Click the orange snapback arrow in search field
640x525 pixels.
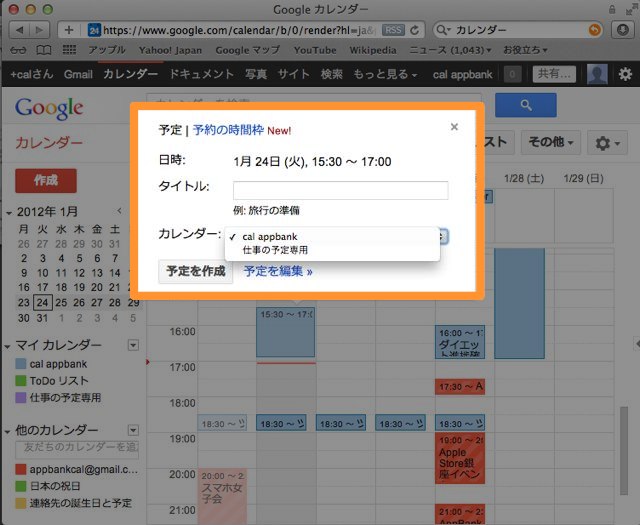pyautogui.click(x=594, y=30)
